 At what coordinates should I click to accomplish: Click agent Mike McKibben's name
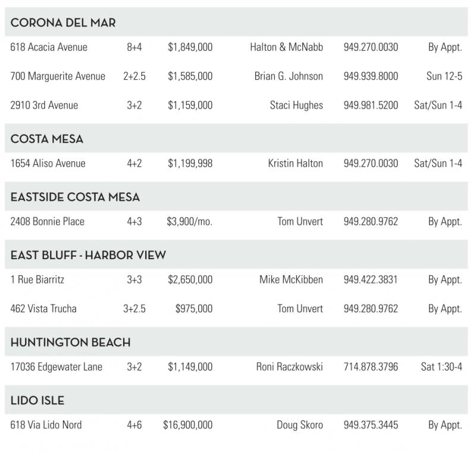click(x=291, y=280)
